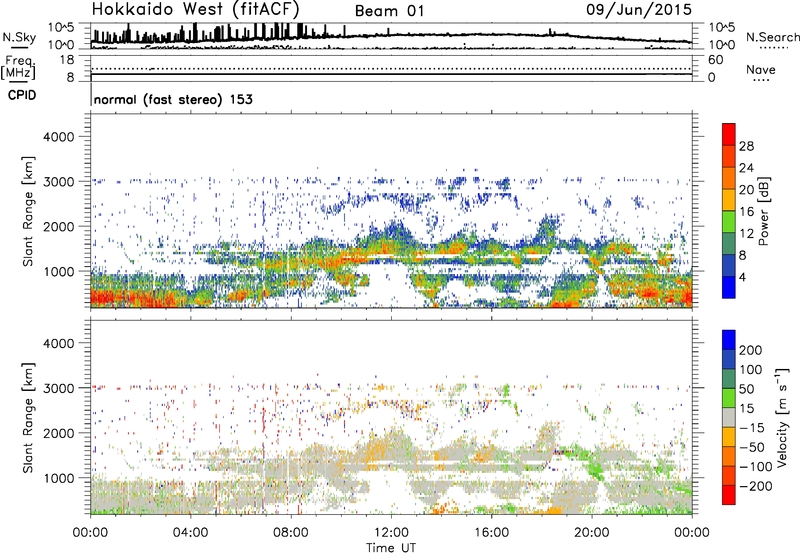Click the "3000" tick in Power panel
The width and height of the screenshot is (800, 554).
click(x=58, y=182)
